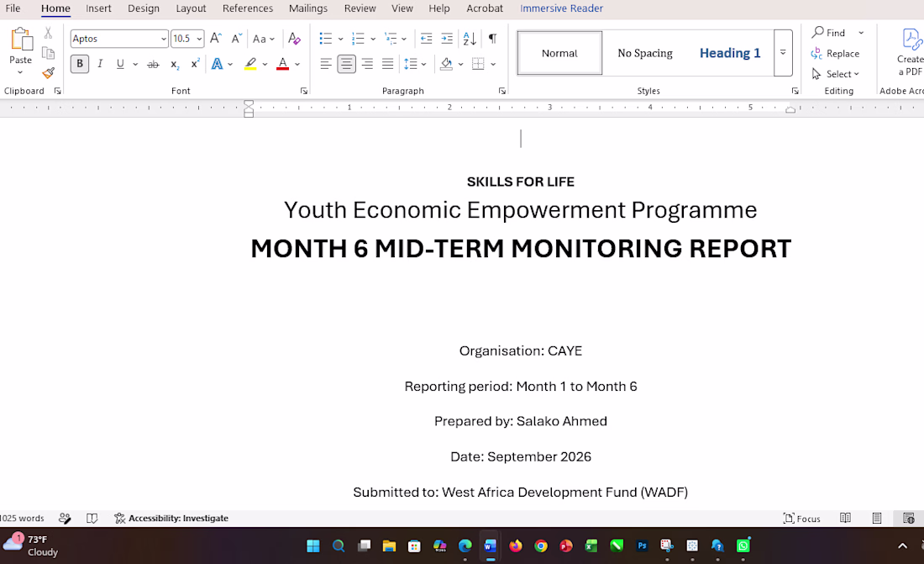Shrink font size with smaller A icon
This screenshot has width=924, height=564.
click(236, 39)
